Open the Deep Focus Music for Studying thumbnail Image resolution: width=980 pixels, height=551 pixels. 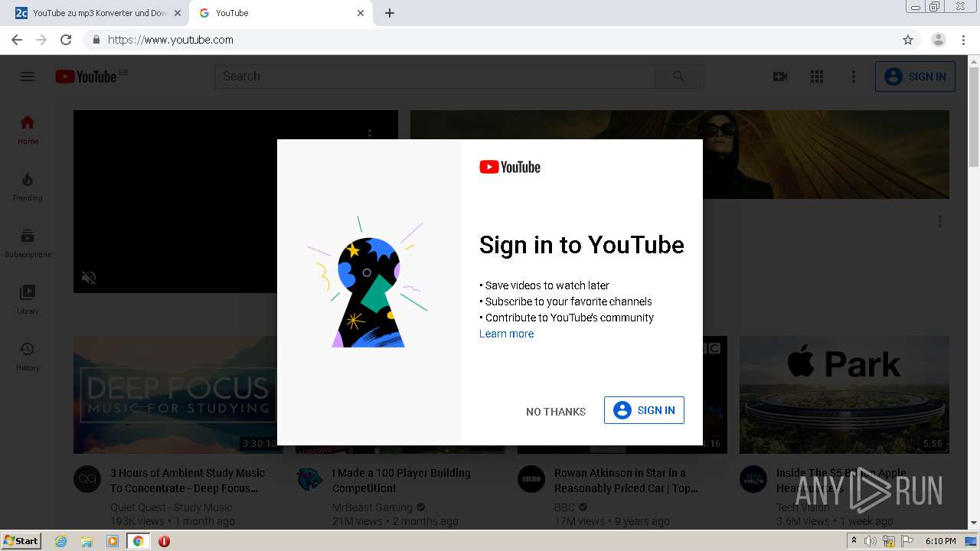(175, 395)
